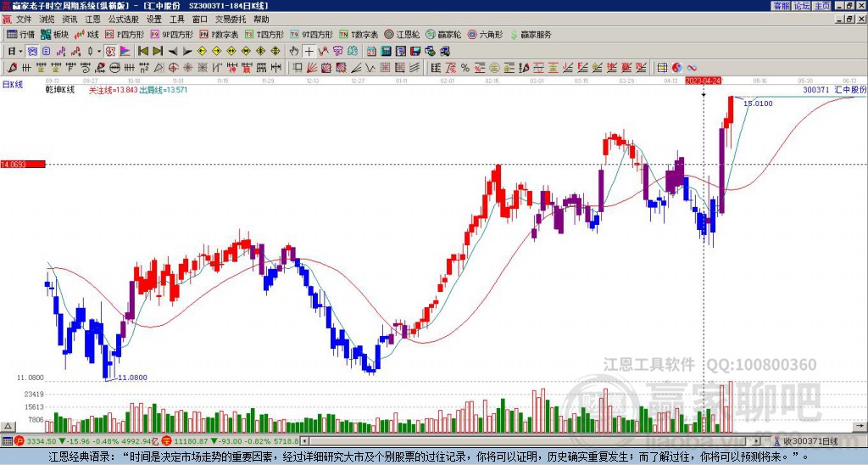Toggle the crosshair cursor button
868x465 pixels.
pyautogui.click(x=309, y=52)
